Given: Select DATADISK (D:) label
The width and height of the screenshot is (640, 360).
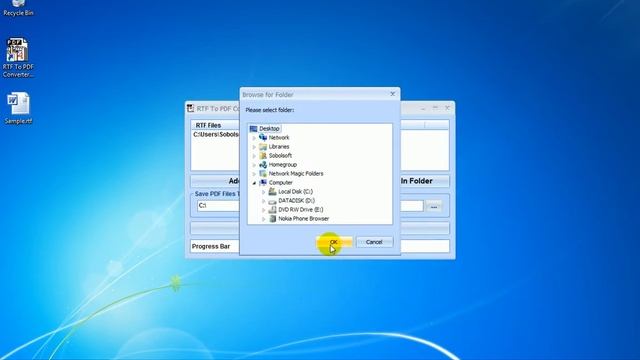Looking at the screenshot, I should [x=296, y=200].
